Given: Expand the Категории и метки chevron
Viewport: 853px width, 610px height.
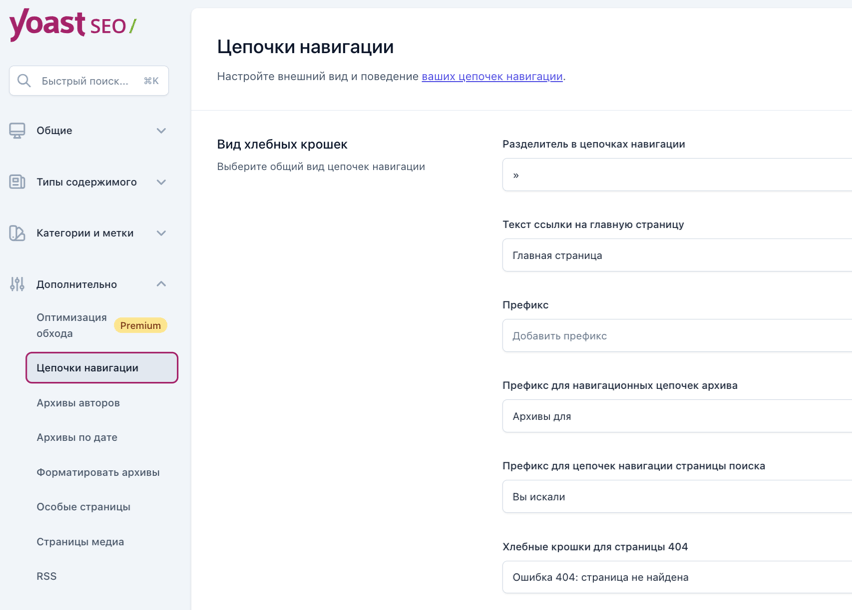Looking at the screenshot, I should coord(161,233).
